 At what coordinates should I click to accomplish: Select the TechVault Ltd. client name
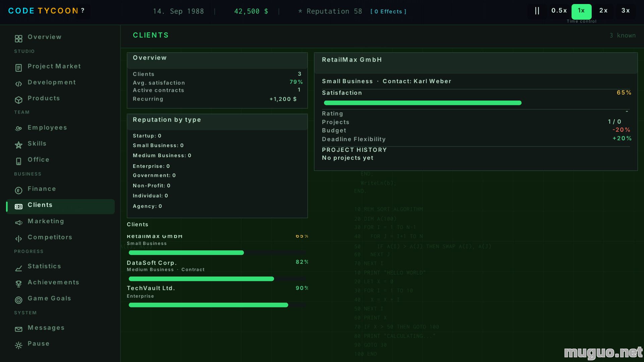[x=151, y=288]
